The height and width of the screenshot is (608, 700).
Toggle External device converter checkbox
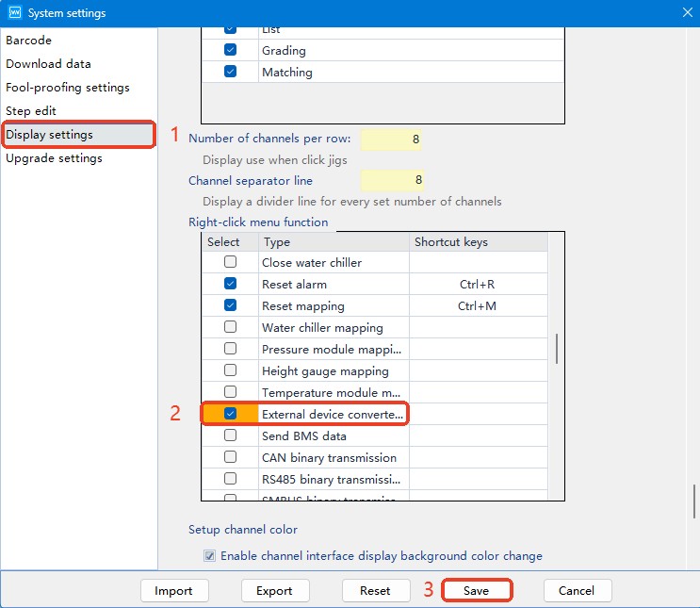(230, 415)
